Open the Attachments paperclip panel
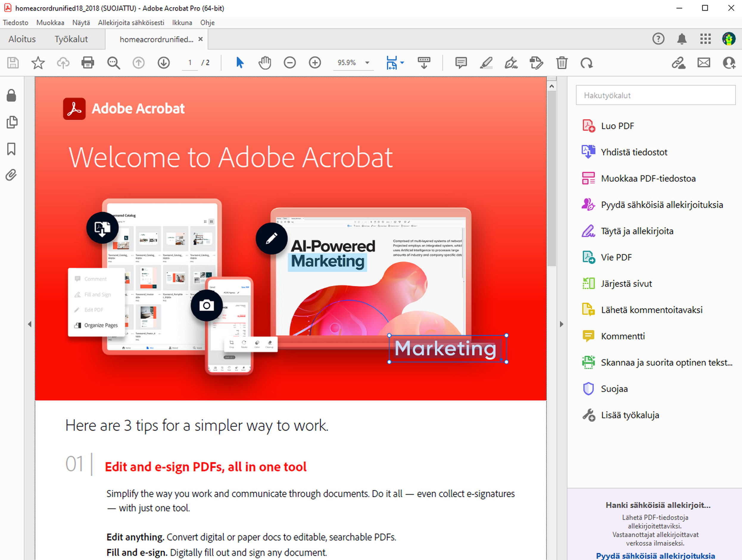 (11, 175)
